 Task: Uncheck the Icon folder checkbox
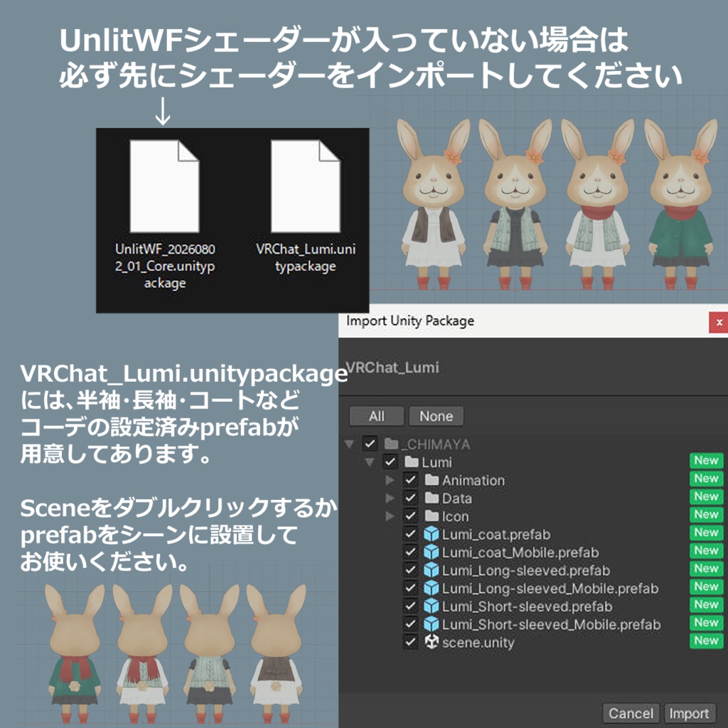point(410,516)
